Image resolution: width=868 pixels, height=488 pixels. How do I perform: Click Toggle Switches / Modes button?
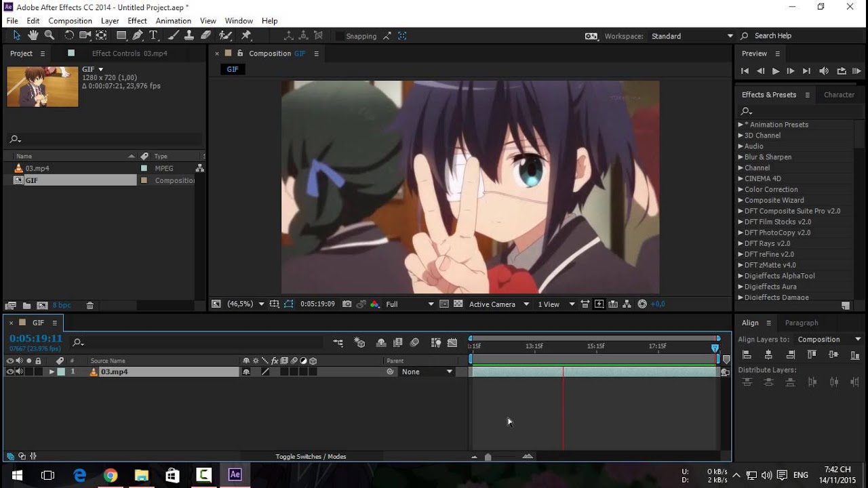point(311,457)
